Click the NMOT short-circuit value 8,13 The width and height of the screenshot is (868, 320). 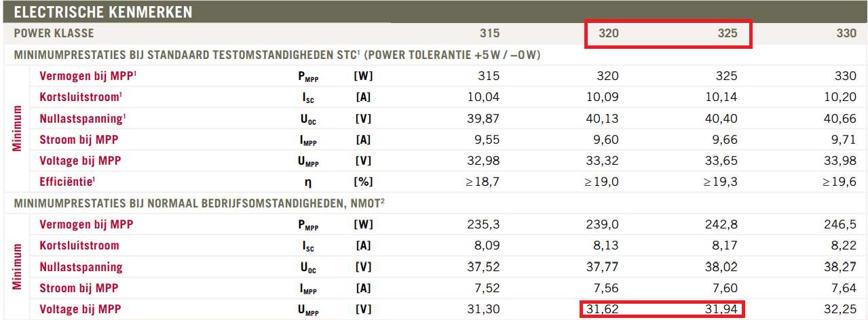[x=606, y=245]
